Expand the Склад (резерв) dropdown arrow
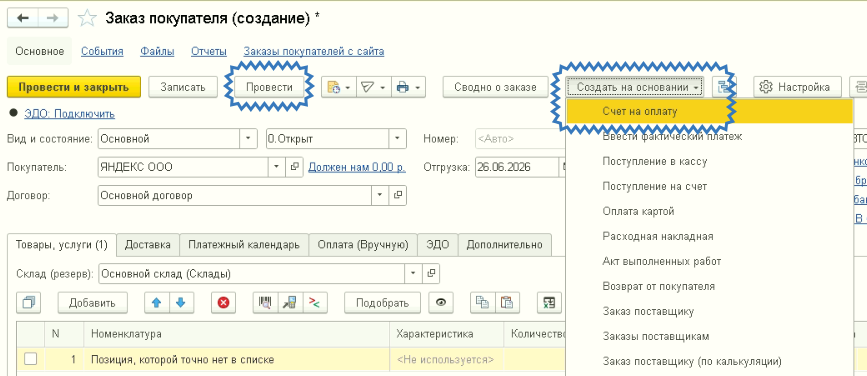The width and height of the screenshot is (867, 376). (413, 273)
